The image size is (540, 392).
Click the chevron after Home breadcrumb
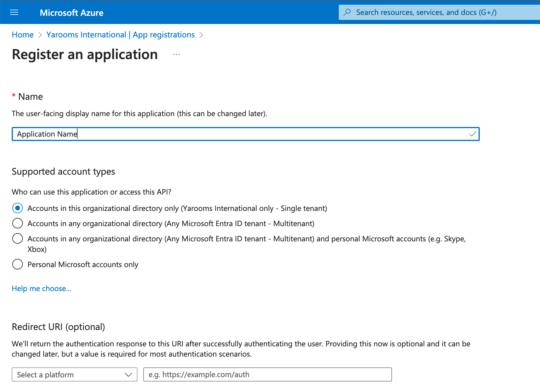tap(40, 35)
